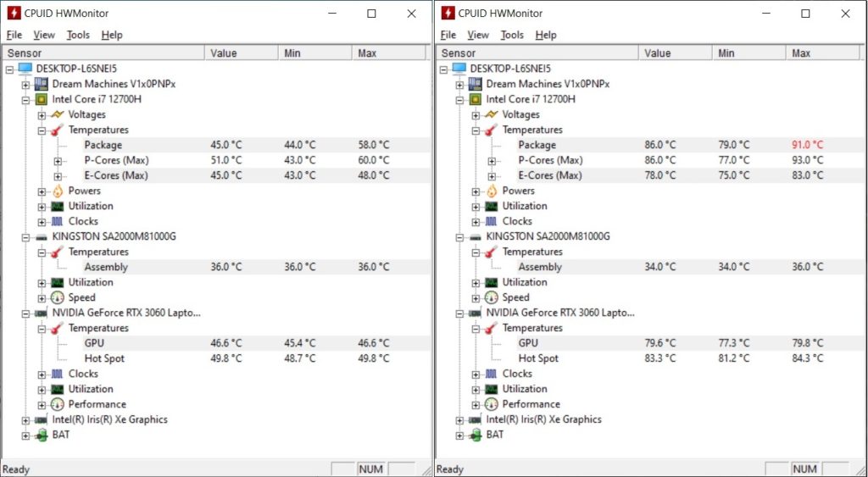Expand Intel(R) Iris(R) Xe Graphics in right window
Image resolution: width=868 pixels, height=477 pixels.
pos(459,419)
